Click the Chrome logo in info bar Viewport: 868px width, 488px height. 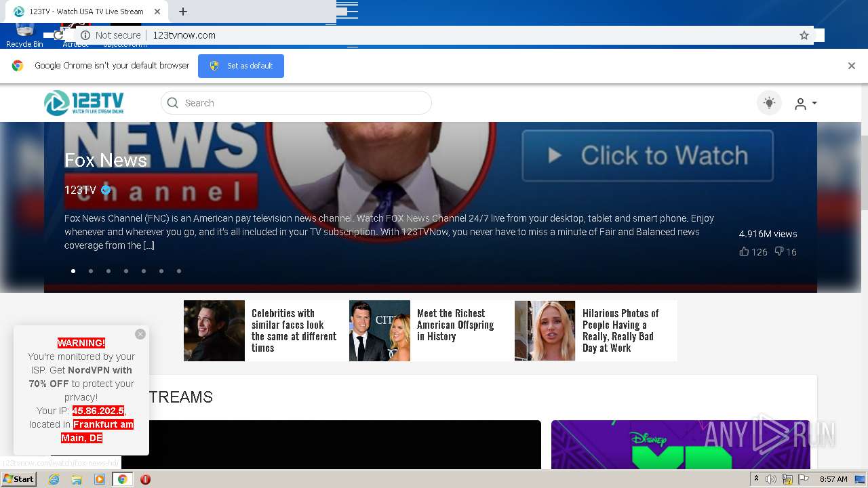pos(18,66)
